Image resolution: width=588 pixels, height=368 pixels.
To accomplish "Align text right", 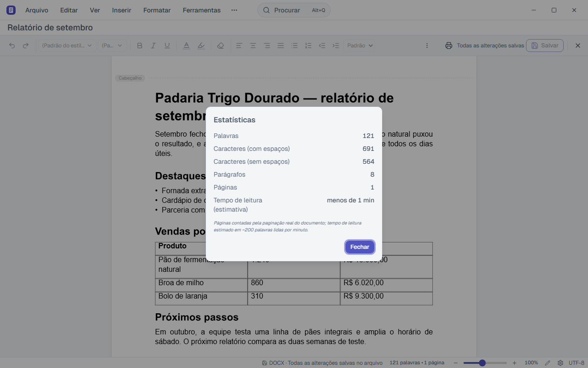I will [x=267, y=46].
